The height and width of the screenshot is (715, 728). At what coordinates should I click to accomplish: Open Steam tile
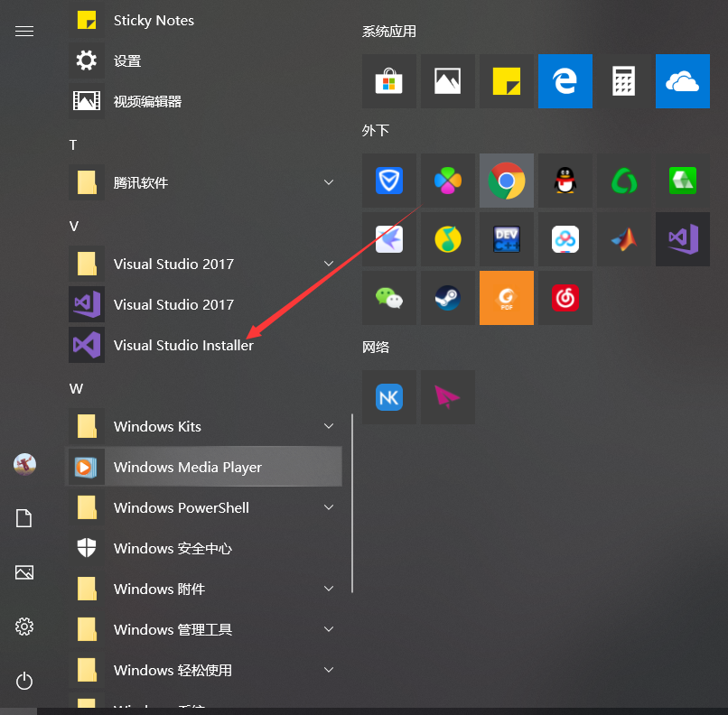pyautogui.click(x=448, y=298)
